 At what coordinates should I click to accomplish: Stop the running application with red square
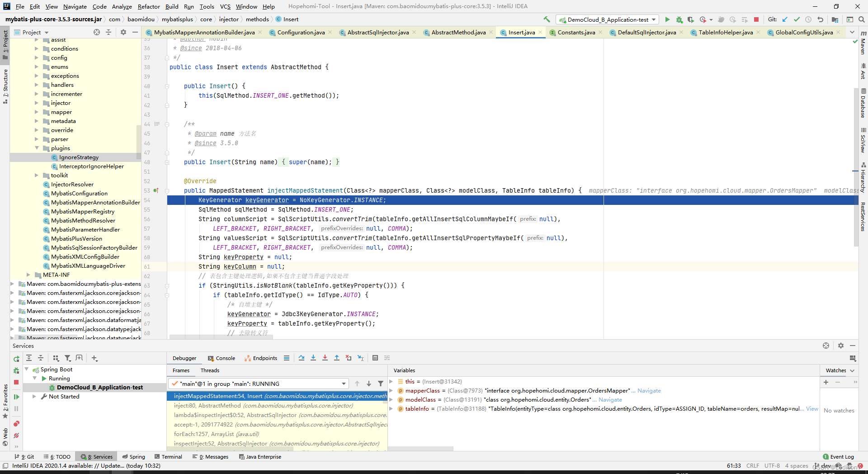(x=756, y=19)
